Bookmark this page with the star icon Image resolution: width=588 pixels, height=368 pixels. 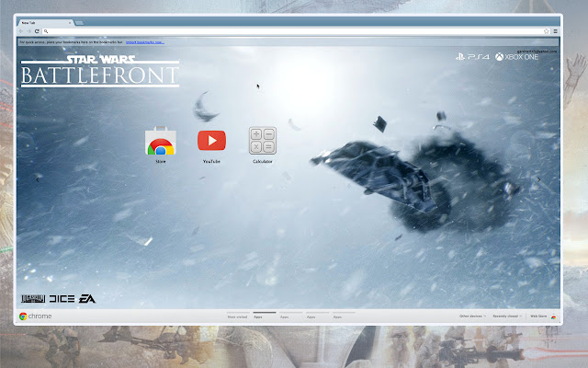pyautogui.click(x=547, y=31)
